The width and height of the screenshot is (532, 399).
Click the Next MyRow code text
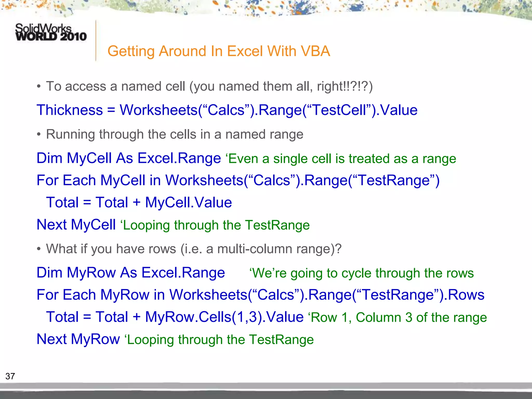click(x=78, y=339)
